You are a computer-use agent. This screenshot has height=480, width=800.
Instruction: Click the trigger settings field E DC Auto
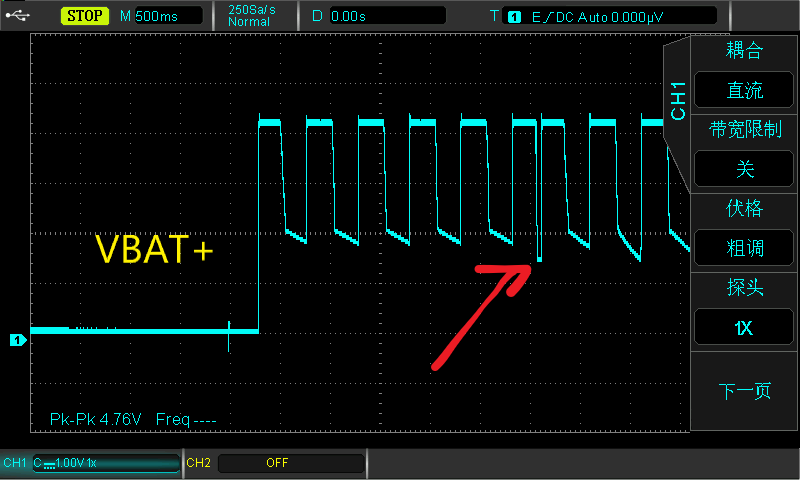click(x=609, y=17)
